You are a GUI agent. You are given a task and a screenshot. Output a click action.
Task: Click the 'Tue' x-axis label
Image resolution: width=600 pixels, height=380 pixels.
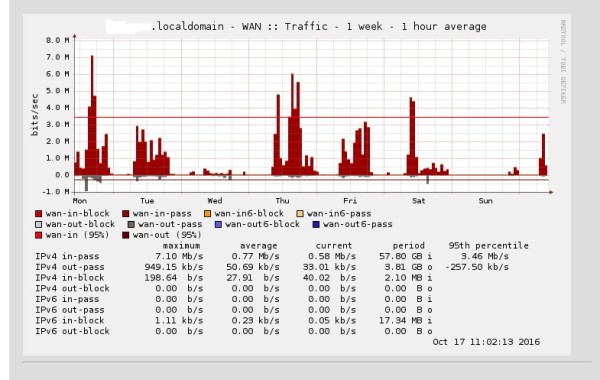pyautogui.click(x=147, y=201)
